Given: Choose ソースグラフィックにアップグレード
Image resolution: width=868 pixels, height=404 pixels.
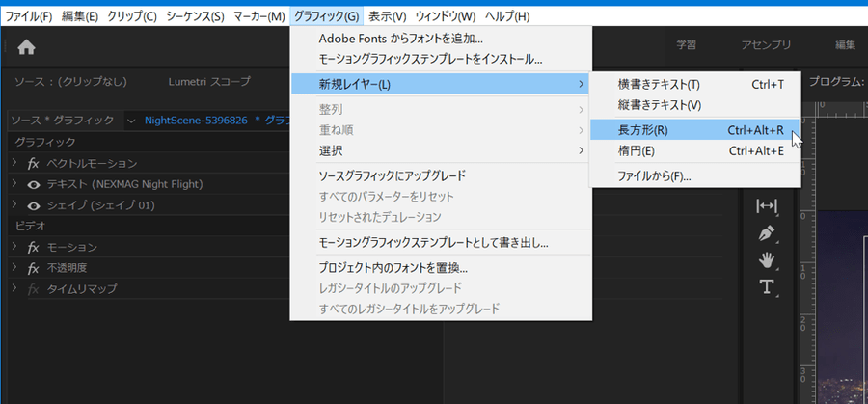Looking at the screenshot, I should (x=441, y=176).
